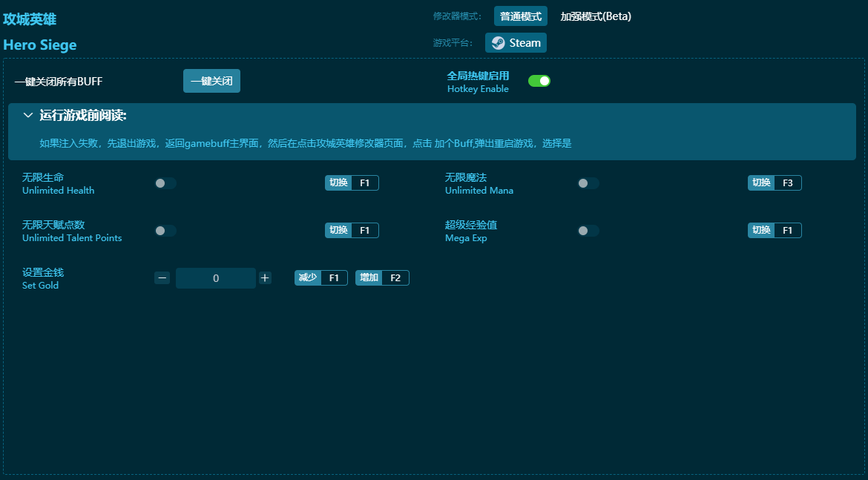This screenshot has height=480, width=868.
Task: Click the plus icon beside Set Gold
Action: click(264, 277)
